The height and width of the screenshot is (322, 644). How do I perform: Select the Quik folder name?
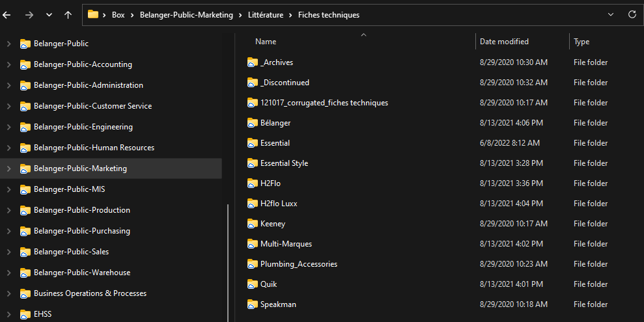[x=269, y=284]
